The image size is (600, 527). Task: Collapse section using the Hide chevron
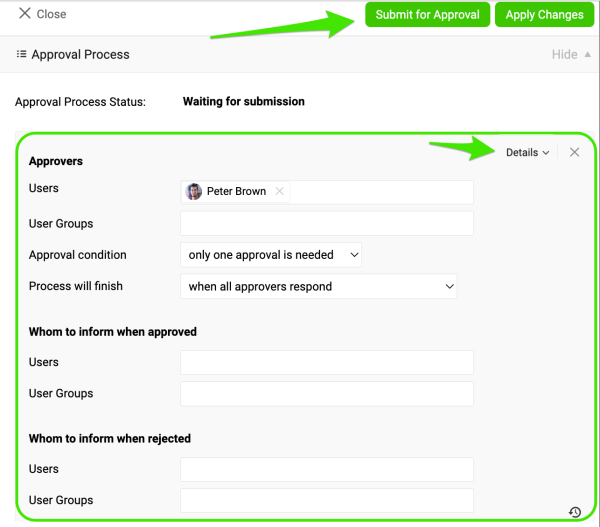[587, 55]
